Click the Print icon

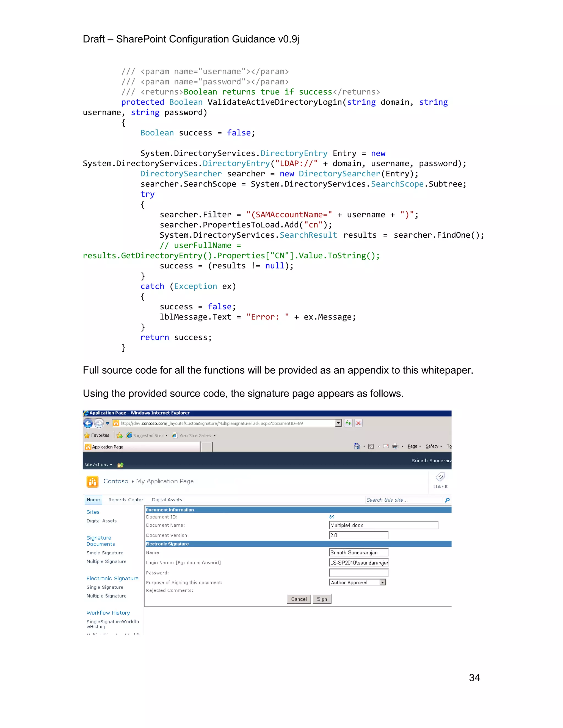[x=395, y=446]
